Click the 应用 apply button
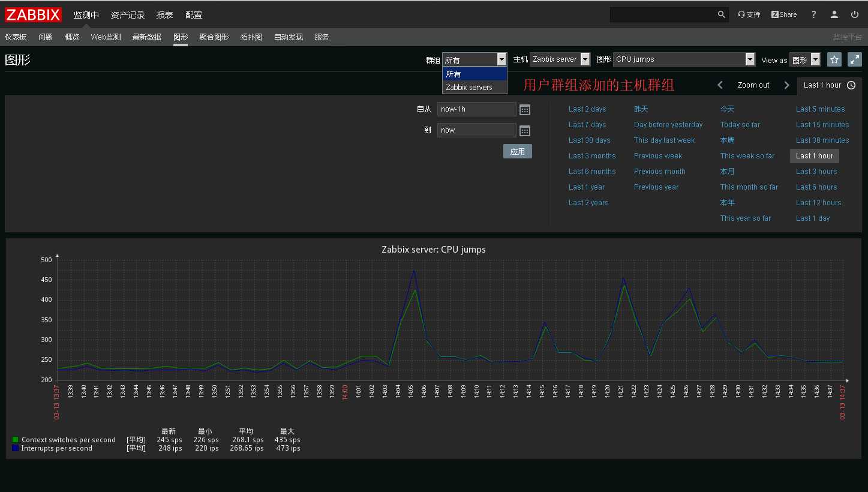Screen dimensions: 868x492 pyautogui.click(x=518, y=152)
